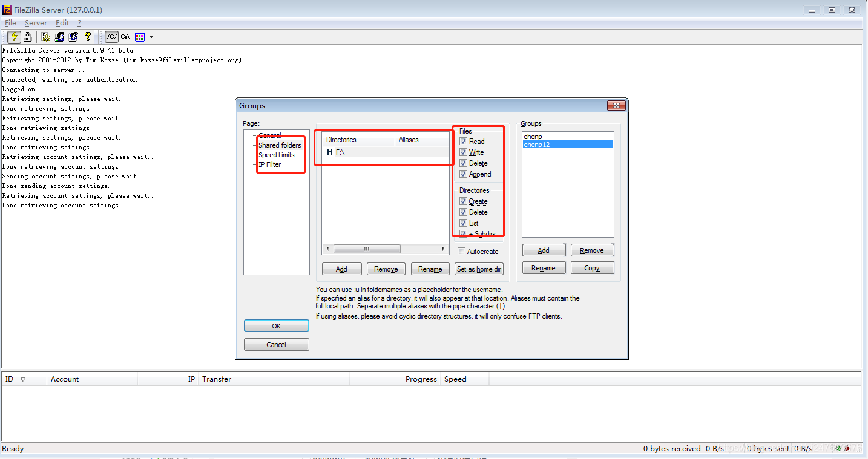Screen dimensions: 868x459
Task: Open the File menu
Action: click(x=10, y=23)
